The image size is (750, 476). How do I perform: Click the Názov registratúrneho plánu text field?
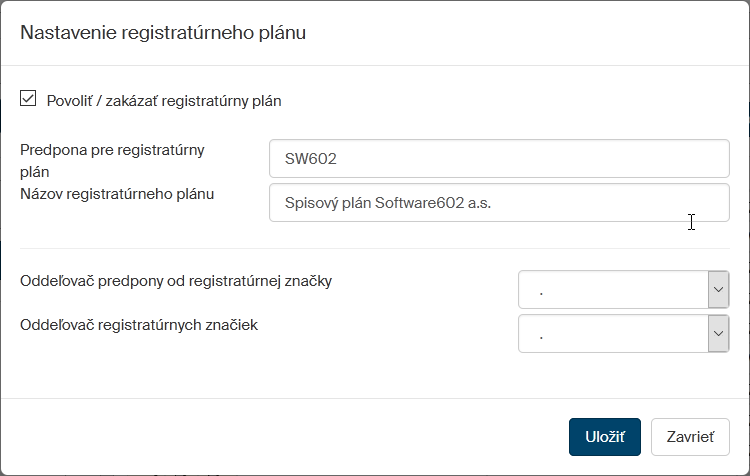pos(499,202)
